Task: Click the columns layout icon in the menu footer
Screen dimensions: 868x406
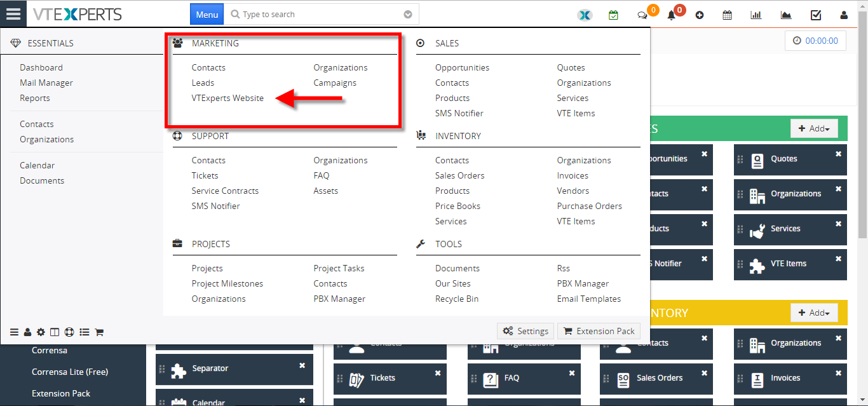Action: pyautogui.click(x=55, y=332)
